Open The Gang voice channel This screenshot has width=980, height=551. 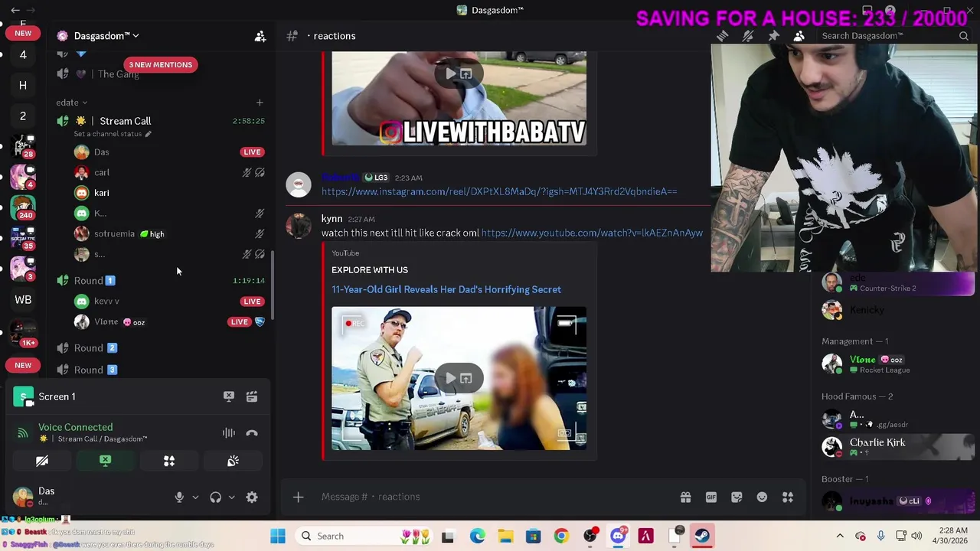(x=118, y=74)
